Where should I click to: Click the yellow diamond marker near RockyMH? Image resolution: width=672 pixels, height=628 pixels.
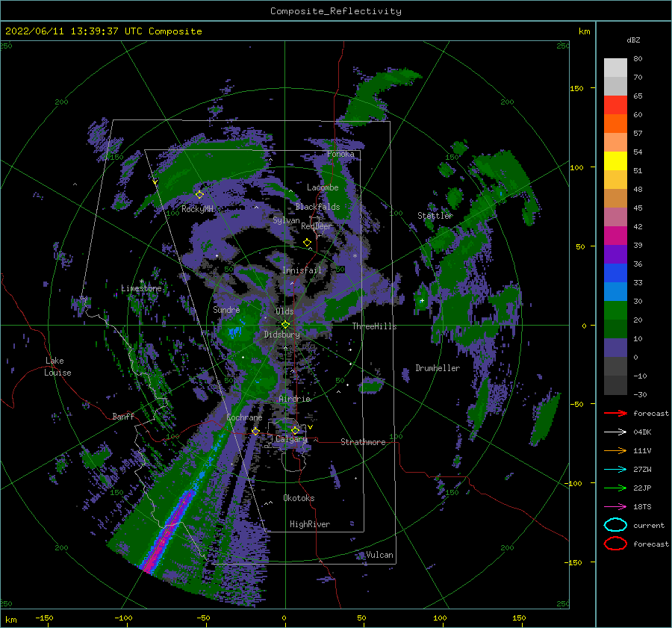pos(199,195)
